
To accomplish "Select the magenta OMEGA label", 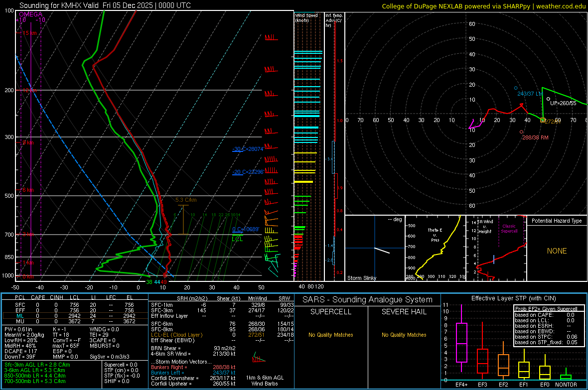I will pos(30,14).
